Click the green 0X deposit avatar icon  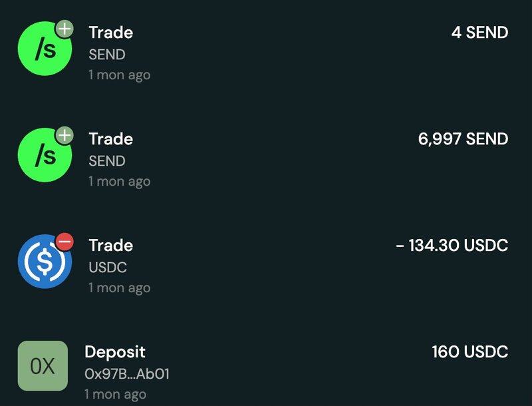43,365
